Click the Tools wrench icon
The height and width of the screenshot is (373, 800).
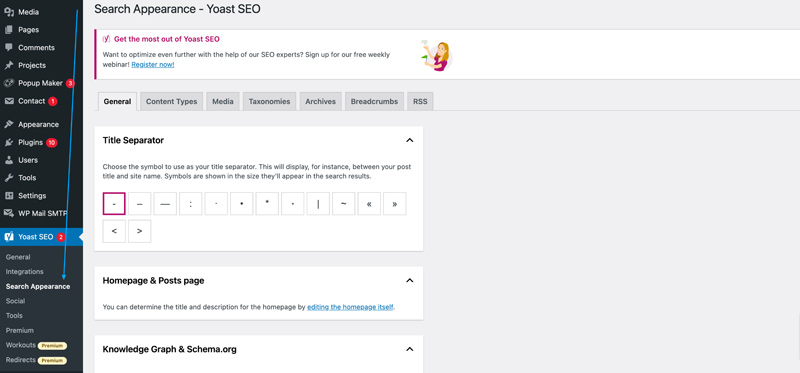coord(9,178)
